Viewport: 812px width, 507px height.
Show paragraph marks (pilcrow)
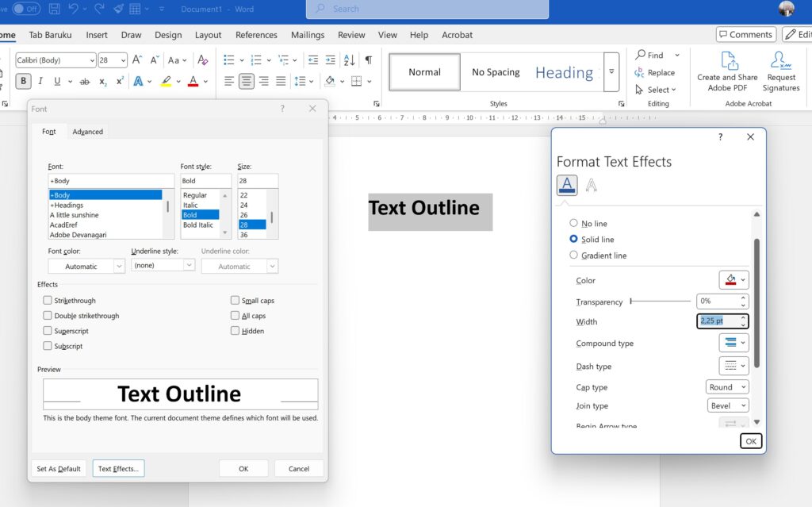click(368, 60)
